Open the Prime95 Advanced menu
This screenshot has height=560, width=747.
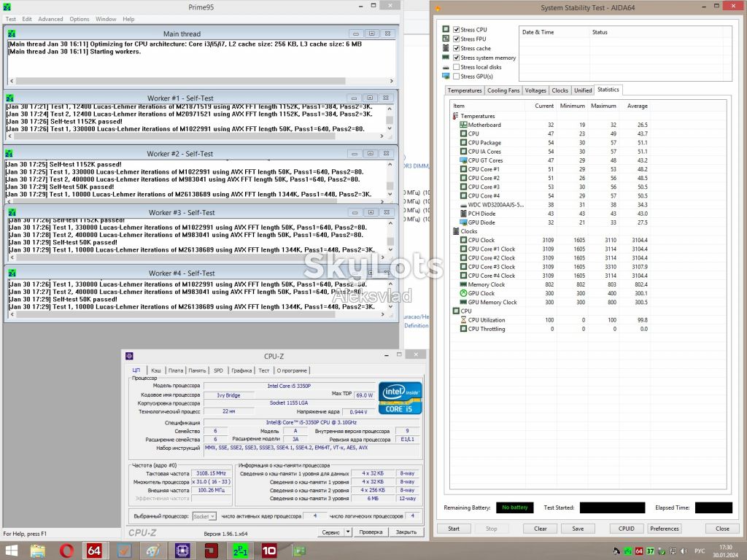(50, 19)
